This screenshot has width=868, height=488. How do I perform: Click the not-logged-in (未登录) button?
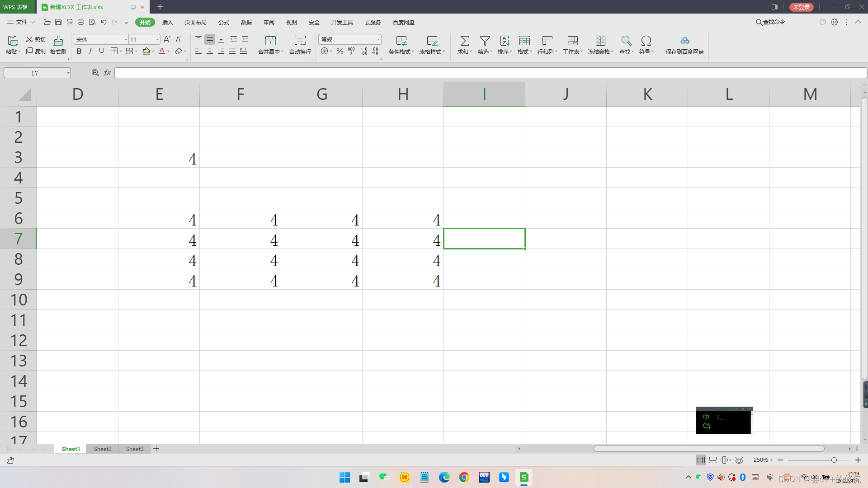coord(801,7)
